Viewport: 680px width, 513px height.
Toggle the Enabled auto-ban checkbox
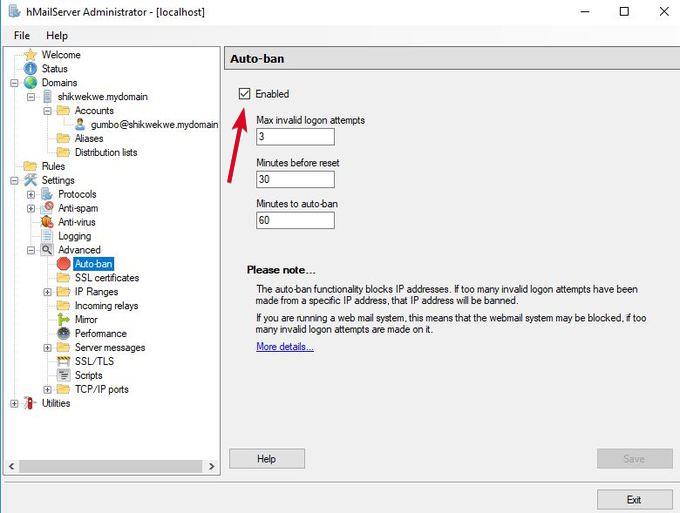[245, 94]
